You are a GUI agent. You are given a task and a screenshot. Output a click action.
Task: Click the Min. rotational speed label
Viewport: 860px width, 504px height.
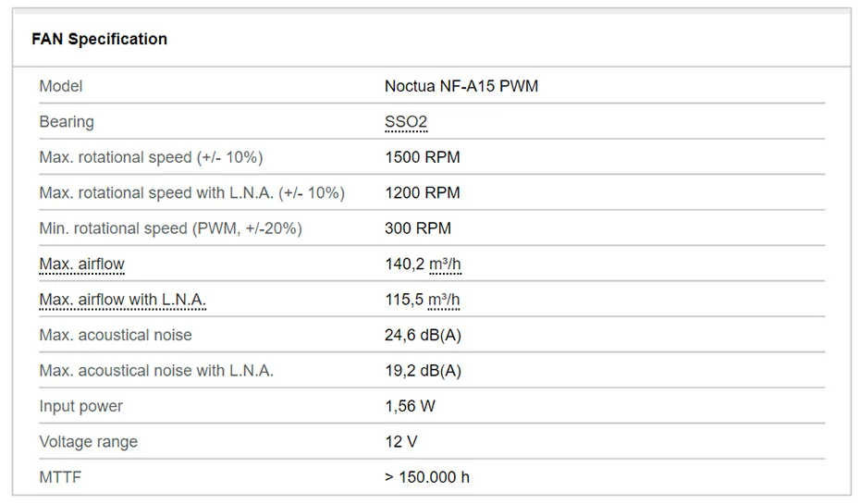[170, 228]
